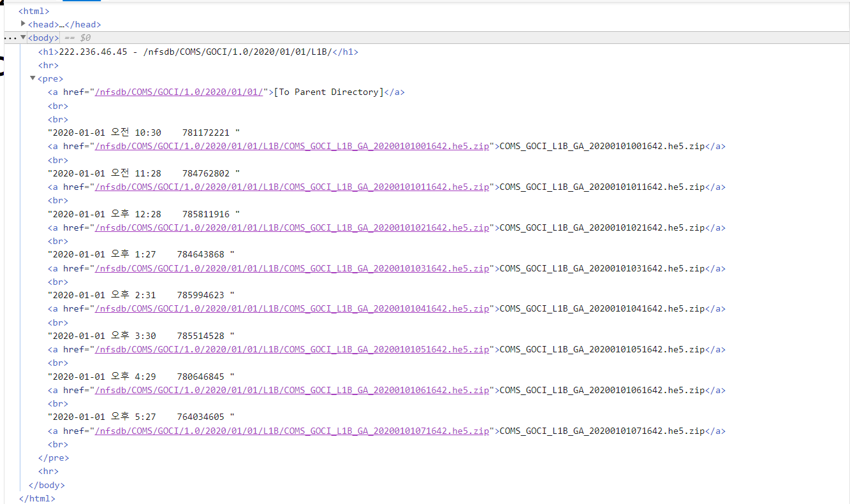
Task: Select text node '오전 10:30 781172221'
Action: pos(144,133)
